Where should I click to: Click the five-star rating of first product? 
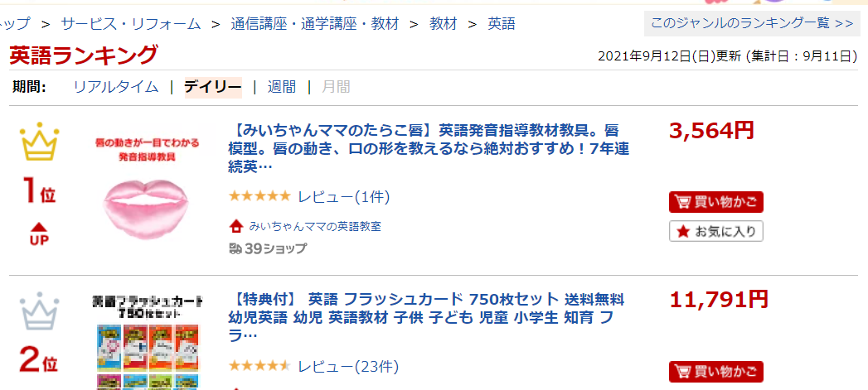(259, 197)
